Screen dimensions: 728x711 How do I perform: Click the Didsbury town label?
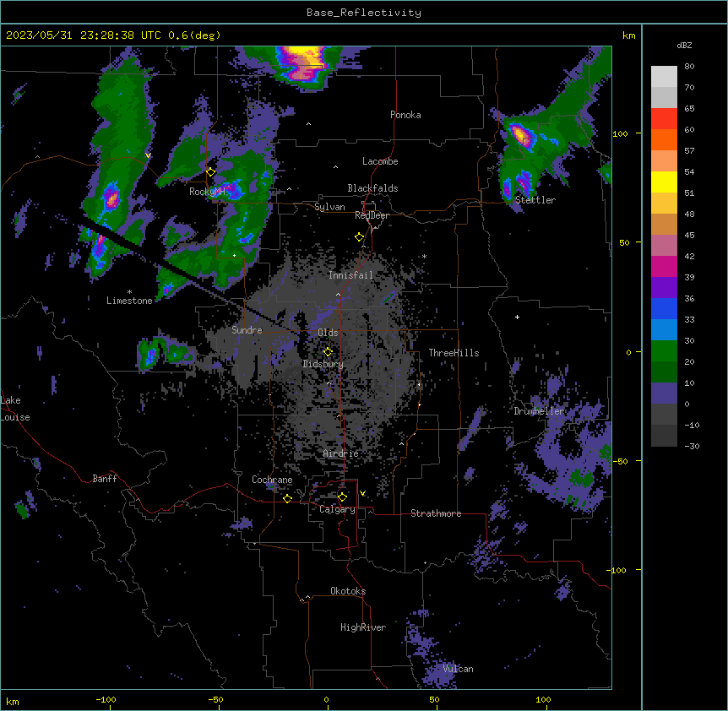(323, 364)
